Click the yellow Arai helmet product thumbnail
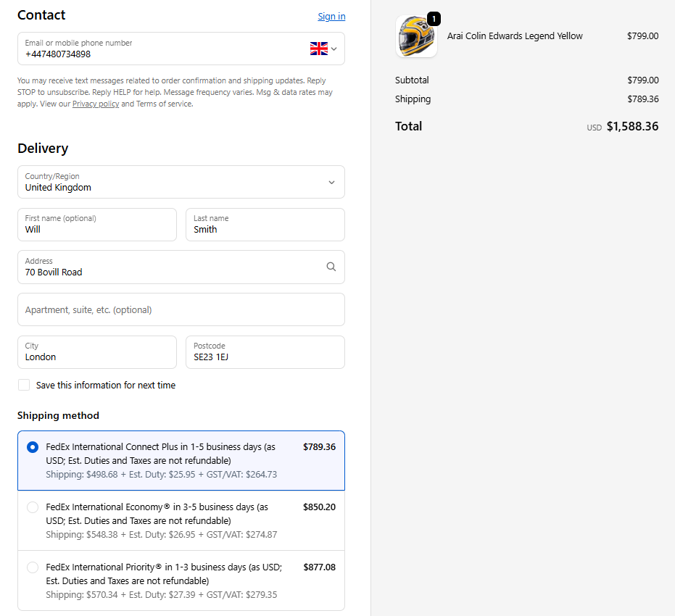675x616 pixels. click(x=416, y=36)
